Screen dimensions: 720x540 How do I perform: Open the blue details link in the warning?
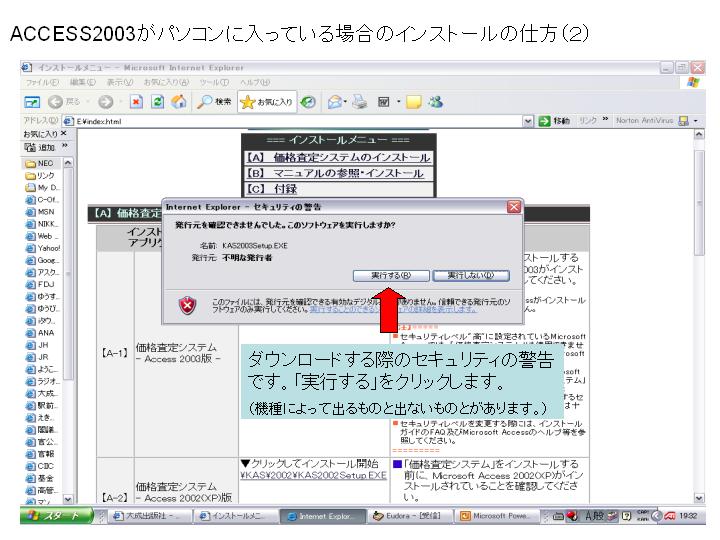click(394, 309)
